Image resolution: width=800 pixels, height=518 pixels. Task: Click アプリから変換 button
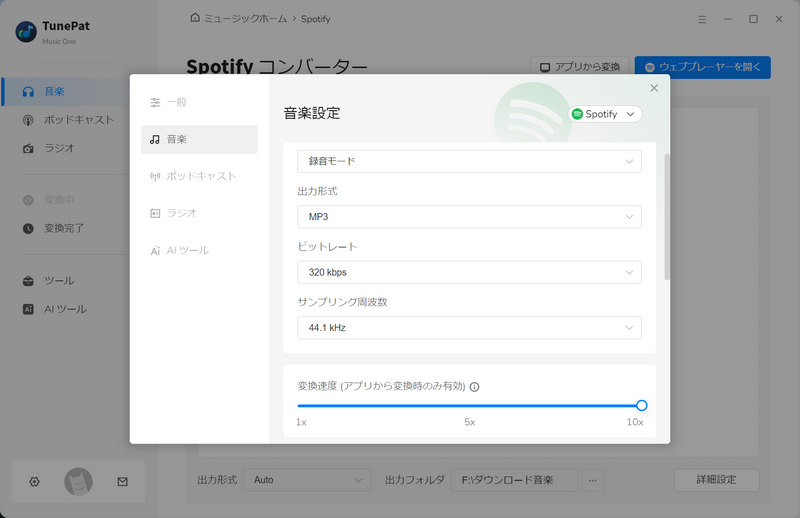click(580, 67)
